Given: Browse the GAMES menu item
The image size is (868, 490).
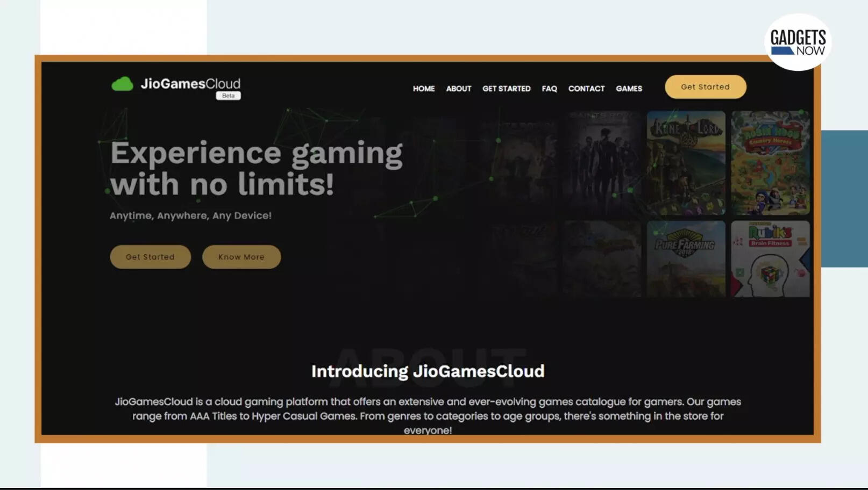Looking at the screenshot, I should pos(629,88).
